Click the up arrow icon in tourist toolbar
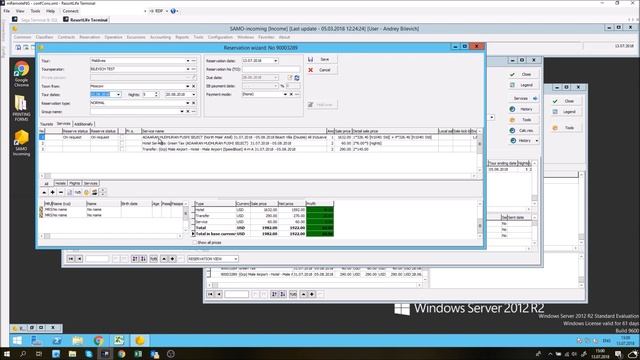640x360 pixels. [44, 192]
